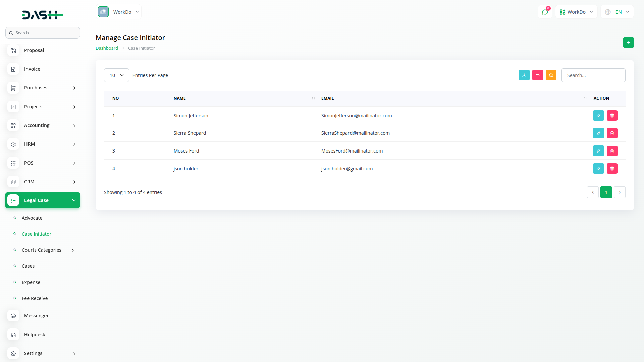Click SimonJefferson@mailinator.com email cell
Screen dimensions: 644x362
356,116
